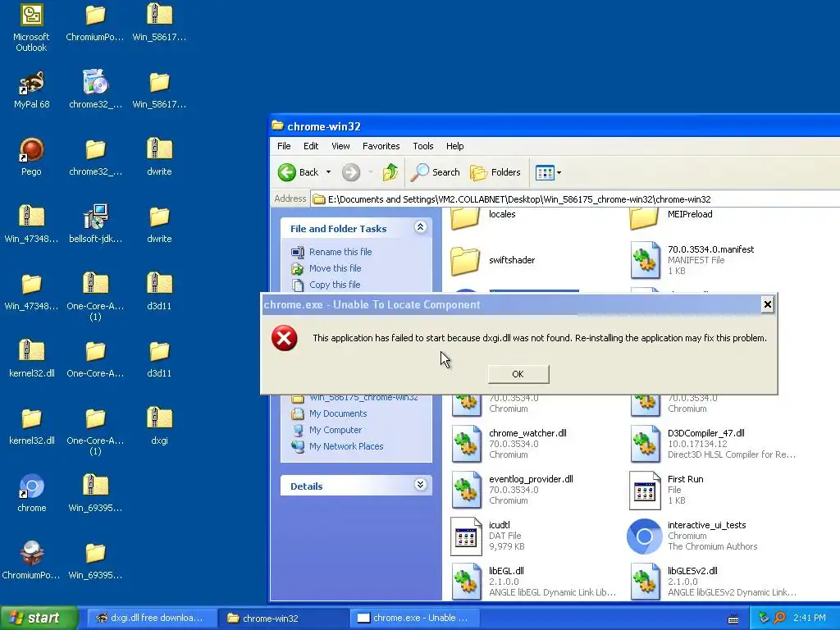Viewport: 840px width, 630px height.
Task: Toggle the Folders pane button
Action: coord(495,172)
